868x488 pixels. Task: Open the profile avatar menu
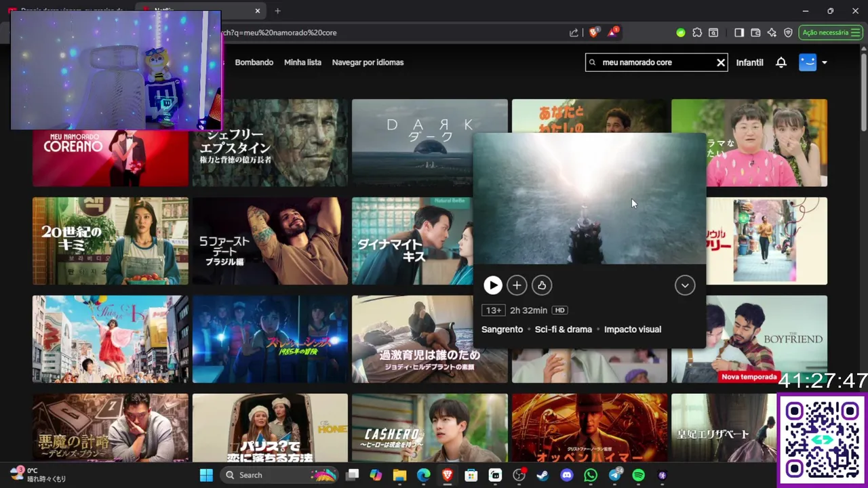(808, 62)
